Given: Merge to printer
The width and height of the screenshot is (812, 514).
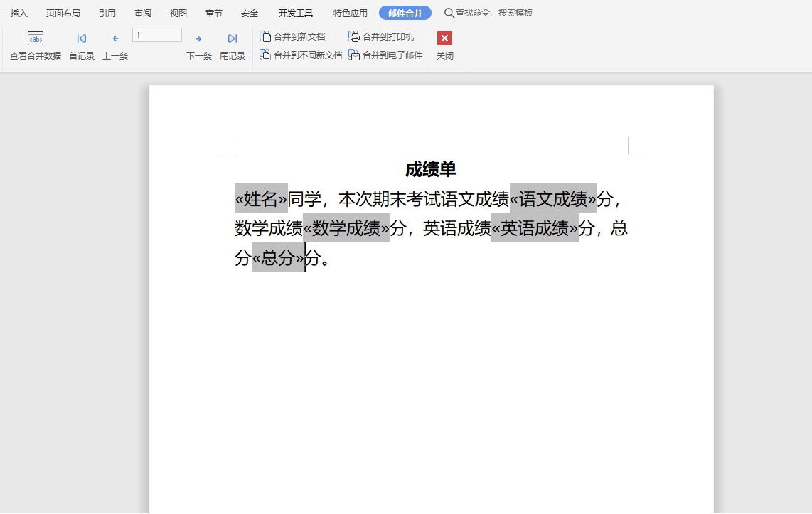Looking at the screenshot, I should click(381, 36).
